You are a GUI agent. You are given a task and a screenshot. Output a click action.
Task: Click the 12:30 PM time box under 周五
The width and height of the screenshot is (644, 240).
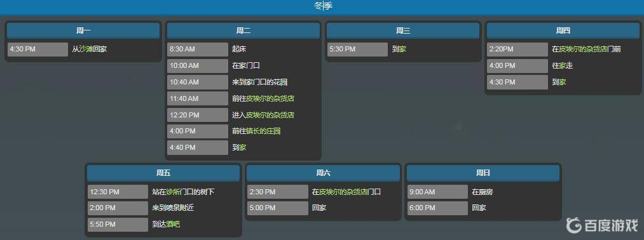point(118,192)
